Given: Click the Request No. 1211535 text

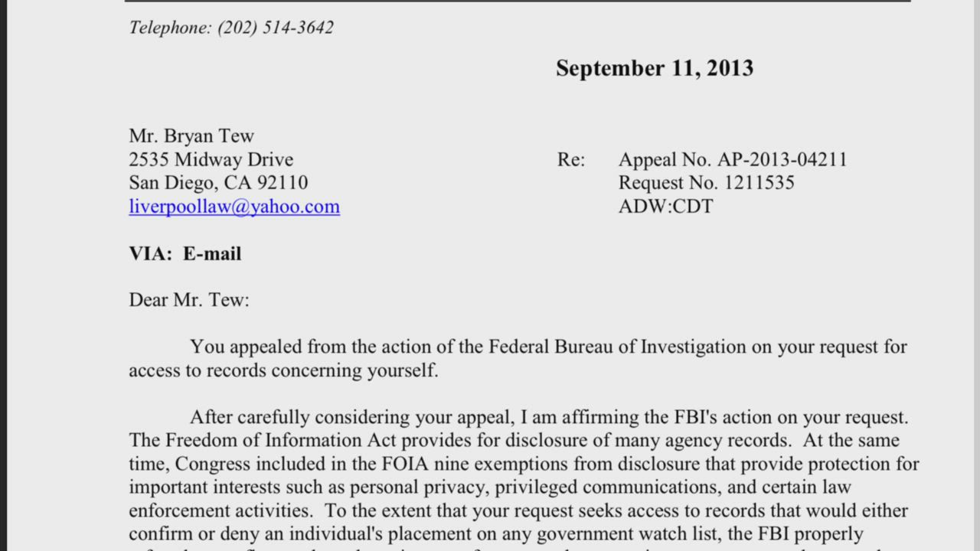Looking at the screenshot, I should coord(706,183).
